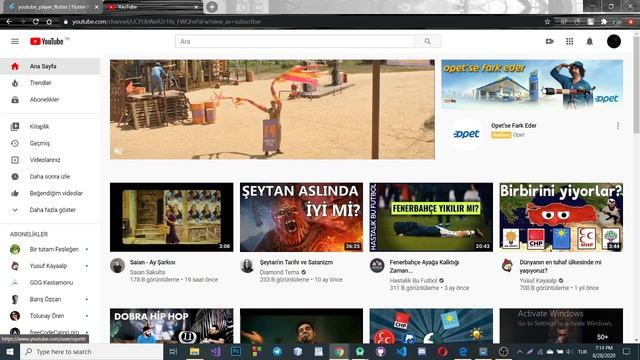Screen dimensions: 640x360
Task: Open Opera browser from the taskbar
Action: 442,351
